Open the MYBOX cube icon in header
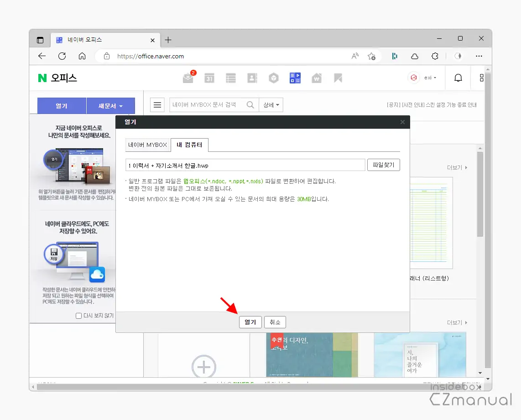The height and width of the screenshot is (420, 521). [273, 78]
